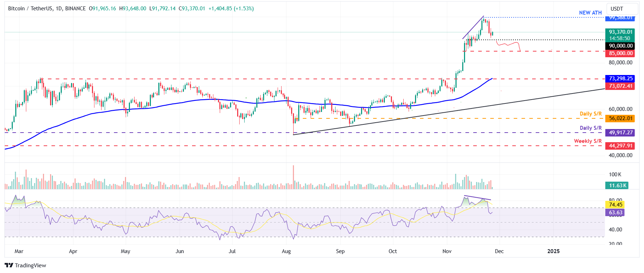Viewport: 644px width, 273px height.
Task: Click the NEW ATH annotation label
Action: tap(590, 13)
